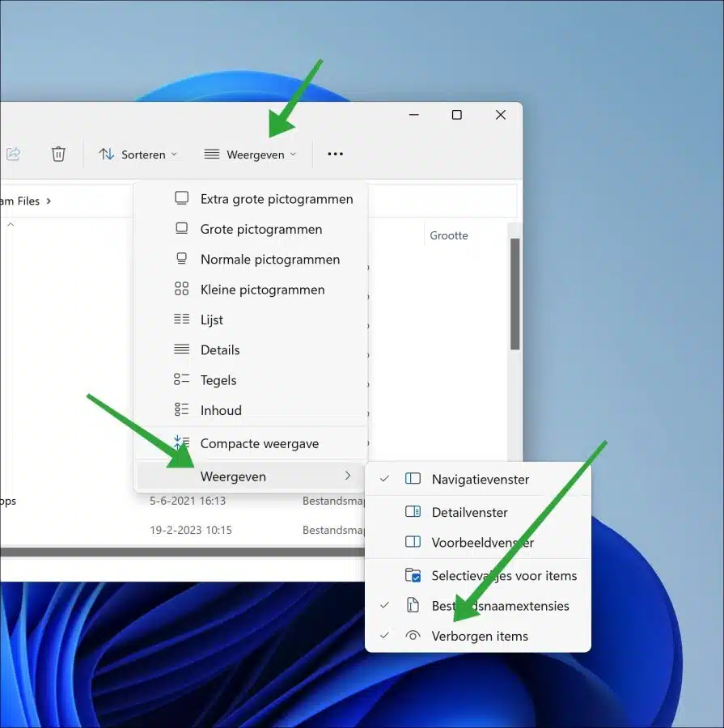The height and width of the screenshot is (728, 724).
Task: Toggle Verborgen items option
Action: [x=478, y=636]
